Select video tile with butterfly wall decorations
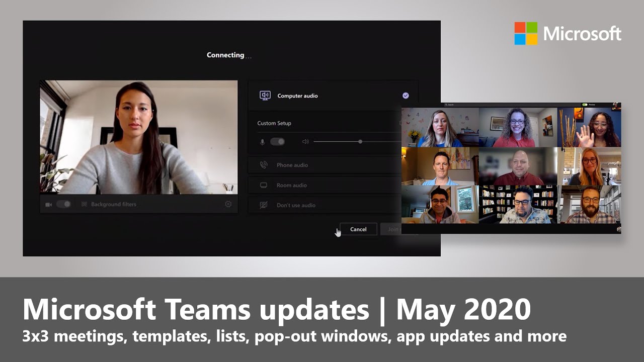This screenshot has width=644, height=362. coord(439,127)
